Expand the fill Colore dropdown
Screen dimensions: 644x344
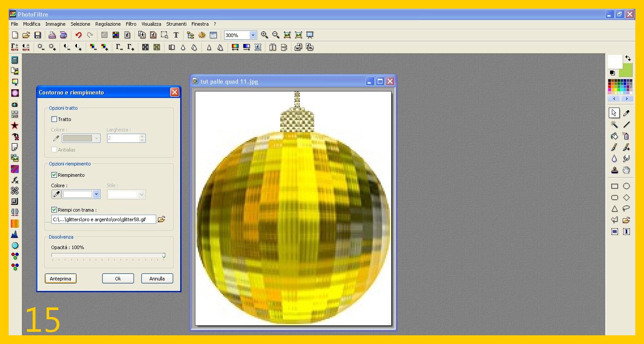pos(97,195)
